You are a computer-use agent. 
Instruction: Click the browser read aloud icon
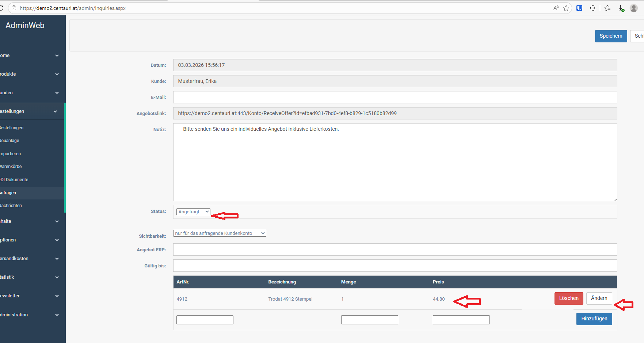point(556,8)
